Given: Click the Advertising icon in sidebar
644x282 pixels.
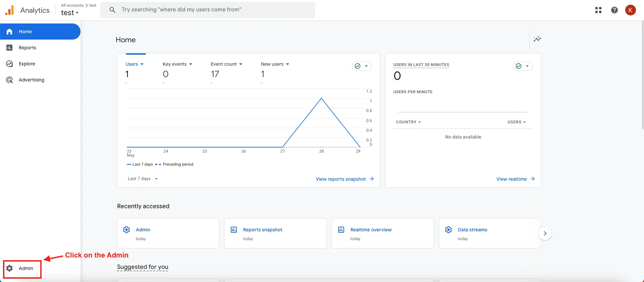Looking at the screenshot, I should (10, 80).
